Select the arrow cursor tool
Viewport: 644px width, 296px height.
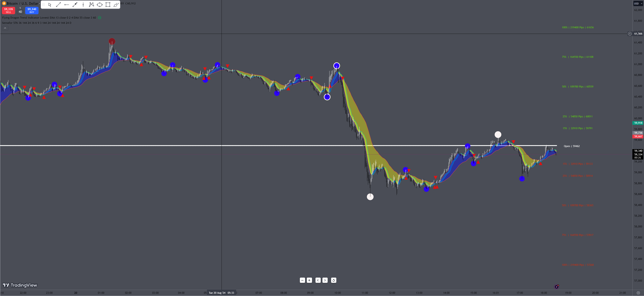(x=50, y=5)
